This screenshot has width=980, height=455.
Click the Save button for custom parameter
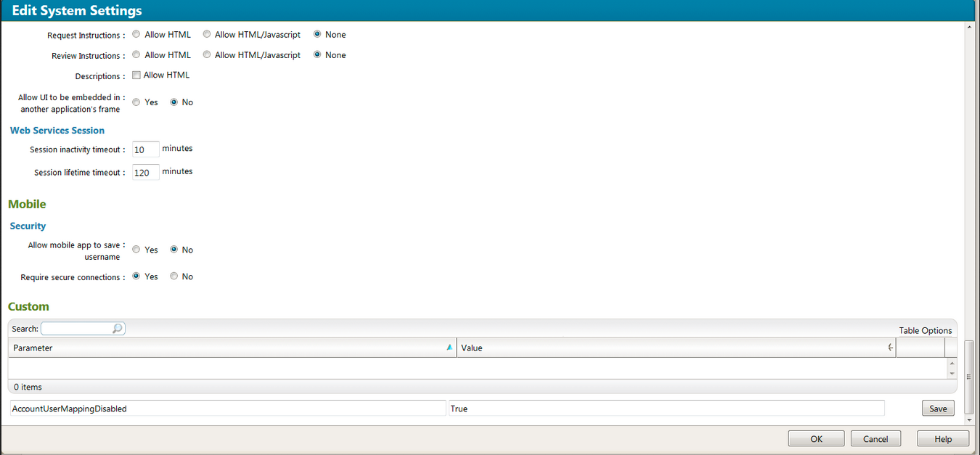pos(938,409)
